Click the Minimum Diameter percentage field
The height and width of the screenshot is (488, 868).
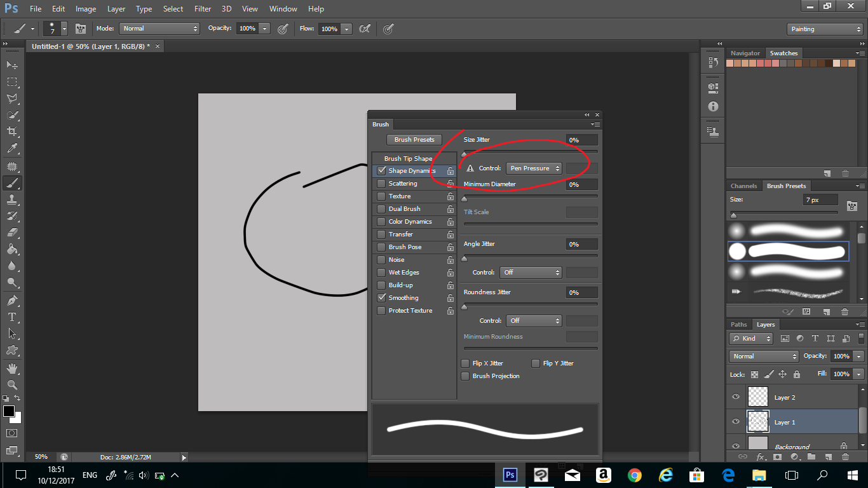coord(582,184)
